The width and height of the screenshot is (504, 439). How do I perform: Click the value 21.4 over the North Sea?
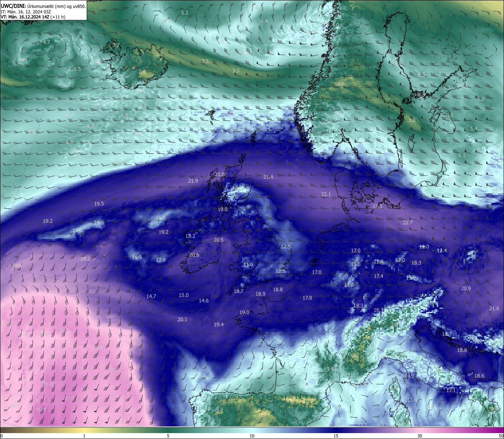(268, 177)
